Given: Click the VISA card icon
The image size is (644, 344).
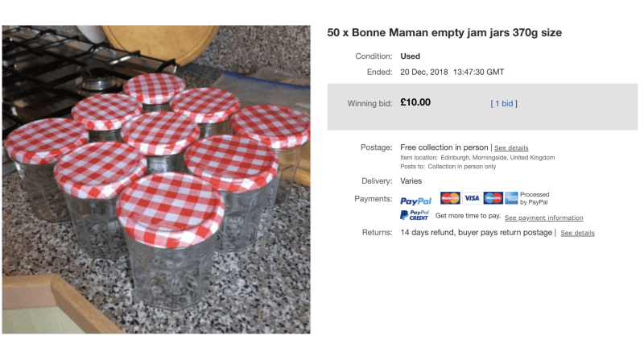Looking at the screenshot, I should coord(471,198).
